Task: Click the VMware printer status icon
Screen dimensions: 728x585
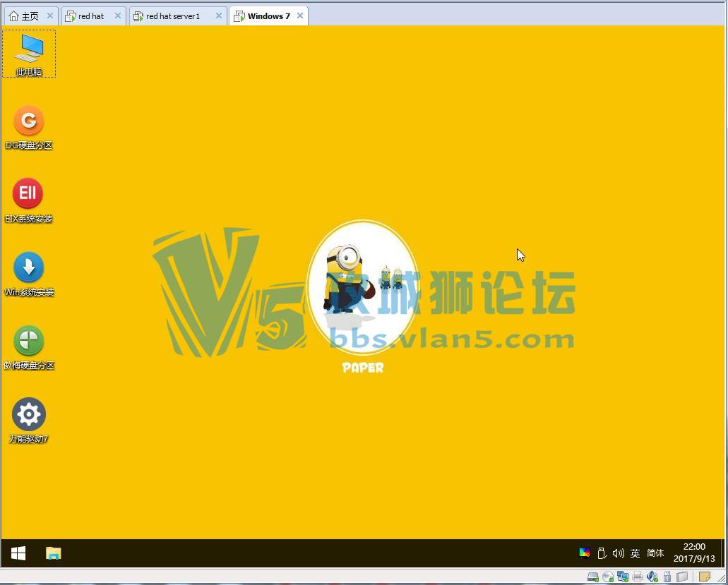Action: coord(638,577)
